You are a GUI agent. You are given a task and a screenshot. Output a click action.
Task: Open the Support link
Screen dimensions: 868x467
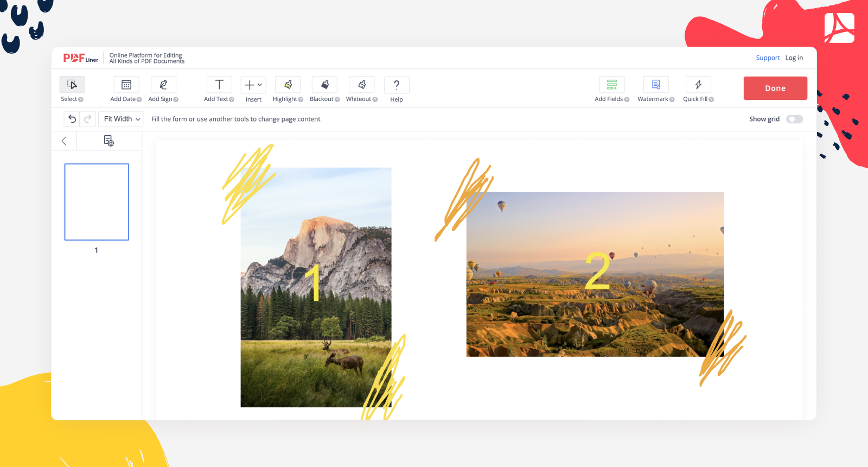[x=768, y=58]
